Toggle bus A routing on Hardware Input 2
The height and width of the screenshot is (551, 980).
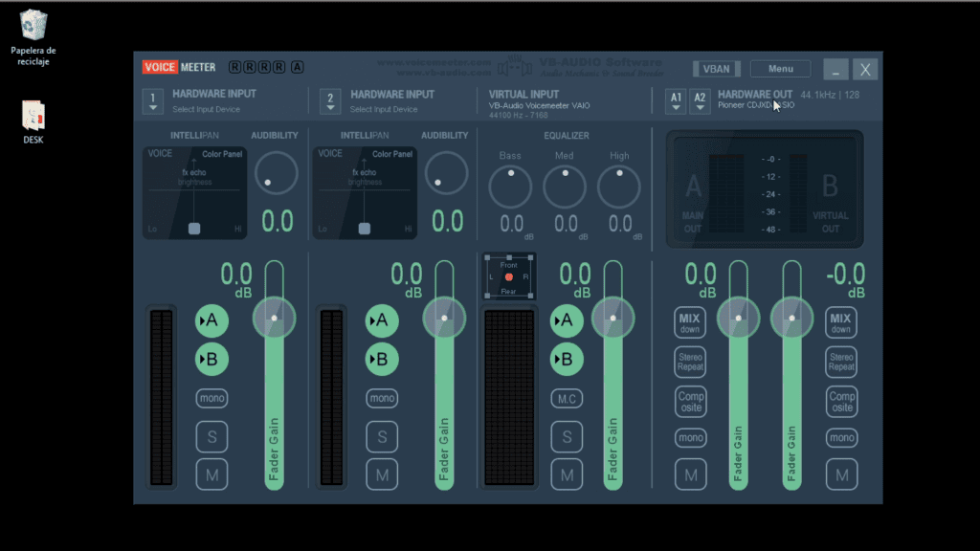[x=381, y=320]
